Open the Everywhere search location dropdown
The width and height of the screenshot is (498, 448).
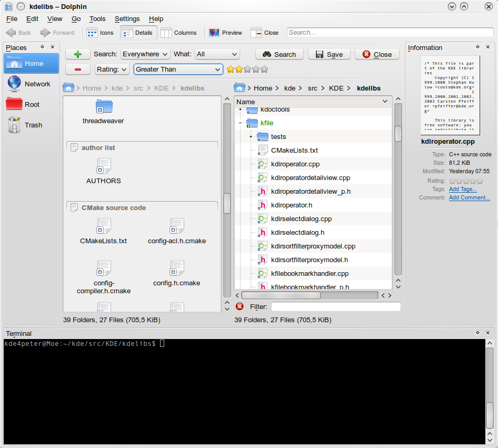click(x=145, y=54)
